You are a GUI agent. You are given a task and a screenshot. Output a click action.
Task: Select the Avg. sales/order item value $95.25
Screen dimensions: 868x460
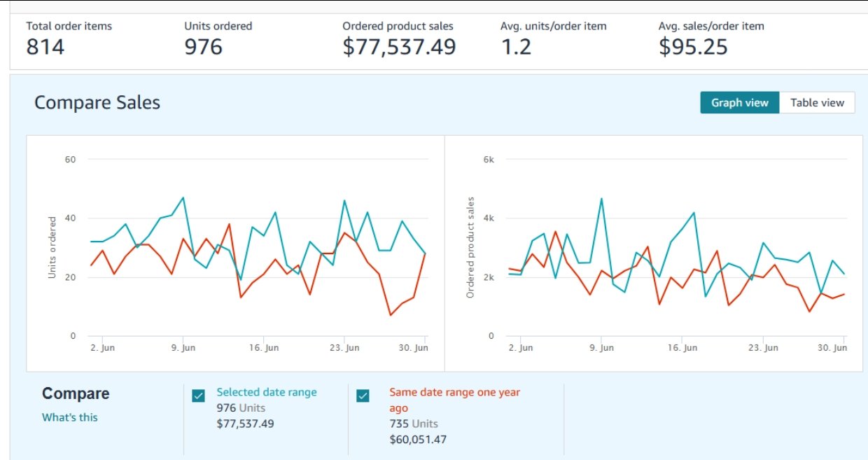pyautogui.click(x=693, y=47)
